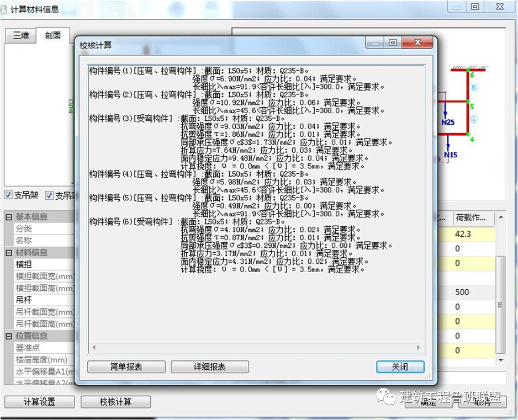
Task: Run 校核计算 from the bottom bar
Action: click(x=115, y=402)
